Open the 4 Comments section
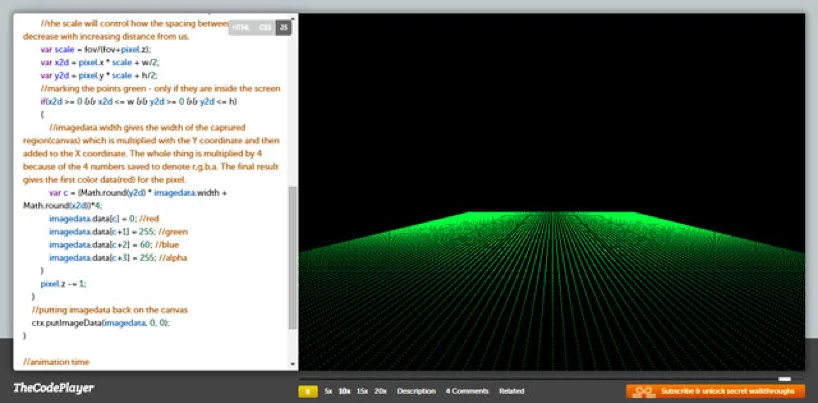 click(x=467, y=391)
